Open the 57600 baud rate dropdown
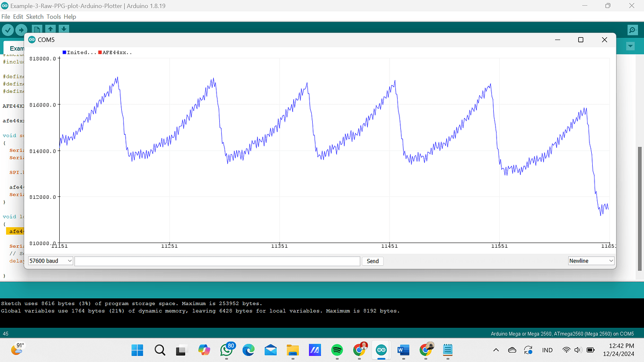The height and width of the screenshot is (362, 644). tap(50, 261)
